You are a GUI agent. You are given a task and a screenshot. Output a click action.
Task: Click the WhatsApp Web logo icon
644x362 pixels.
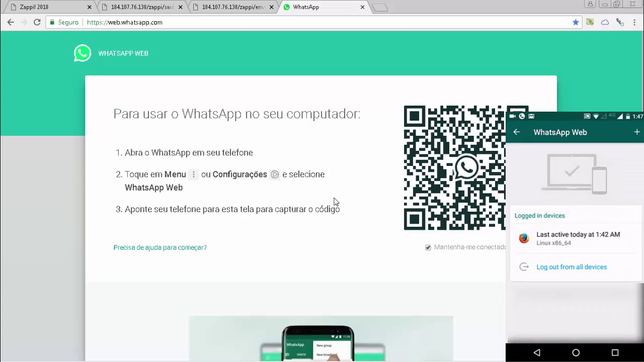pos(83,53)
